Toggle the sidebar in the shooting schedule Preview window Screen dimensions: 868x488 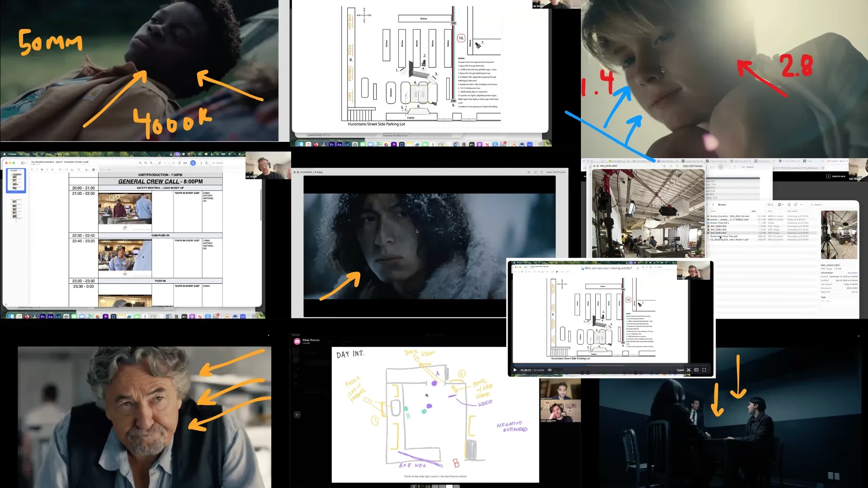[x=23, y=163]
